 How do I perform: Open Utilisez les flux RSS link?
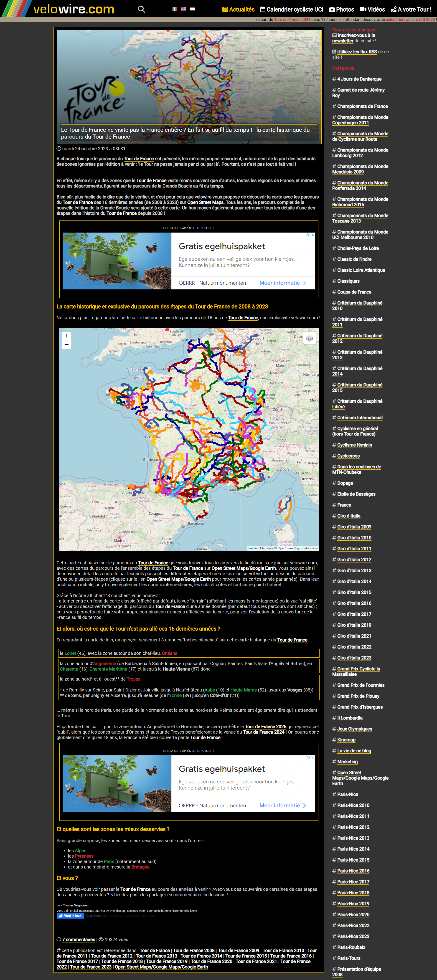[357, 52]
